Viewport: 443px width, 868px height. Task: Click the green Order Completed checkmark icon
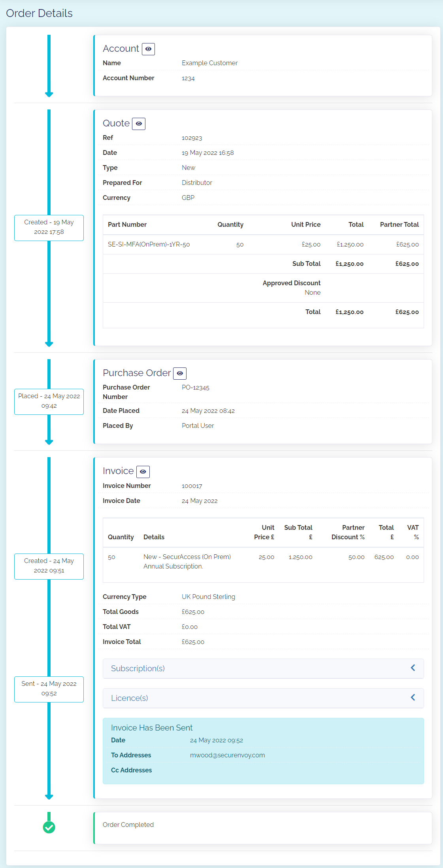(49, 827)
